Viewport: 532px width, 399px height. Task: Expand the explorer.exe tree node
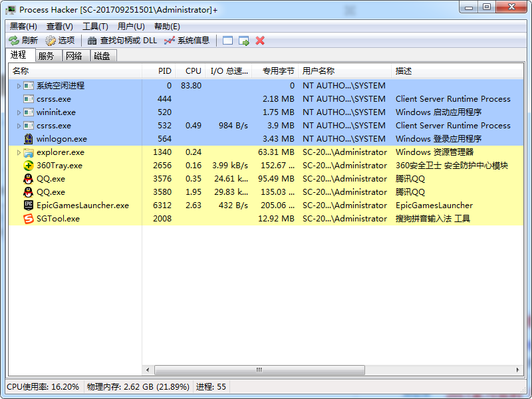point(19,152)
